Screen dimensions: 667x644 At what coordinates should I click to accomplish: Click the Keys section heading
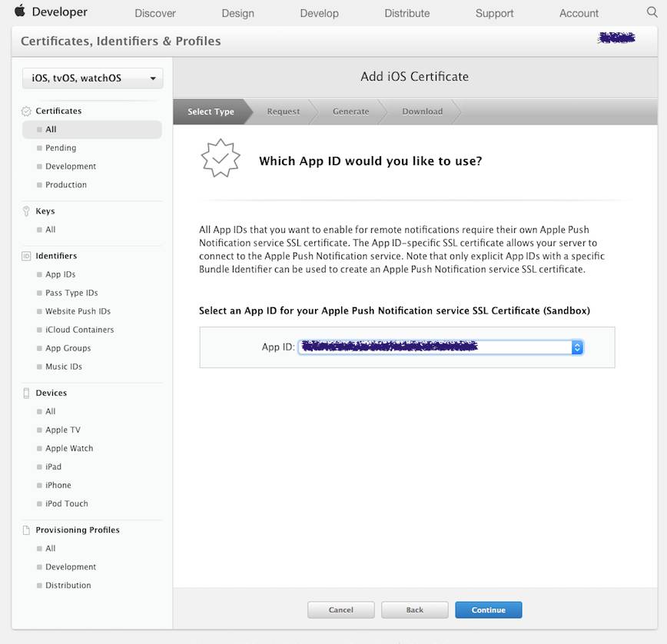click(45, 211)
